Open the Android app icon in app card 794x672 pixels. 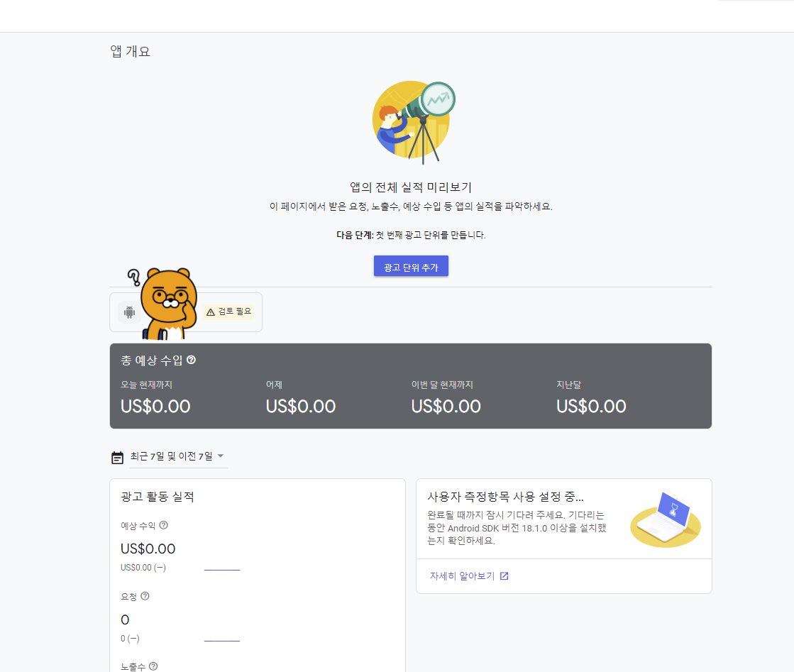[x=130, y=312]
